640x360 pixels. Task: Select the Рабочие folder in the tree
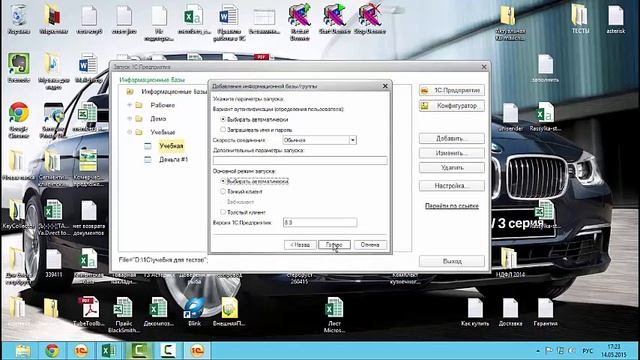(162, 105)
